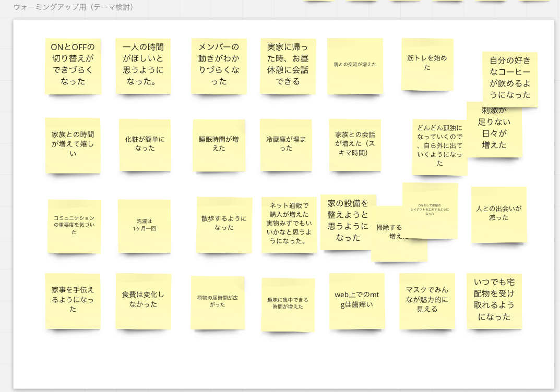Select frame title 'ウォーミングアップ用（テーマ検討）'
This screenshot has width=560, height=392.
74,7
